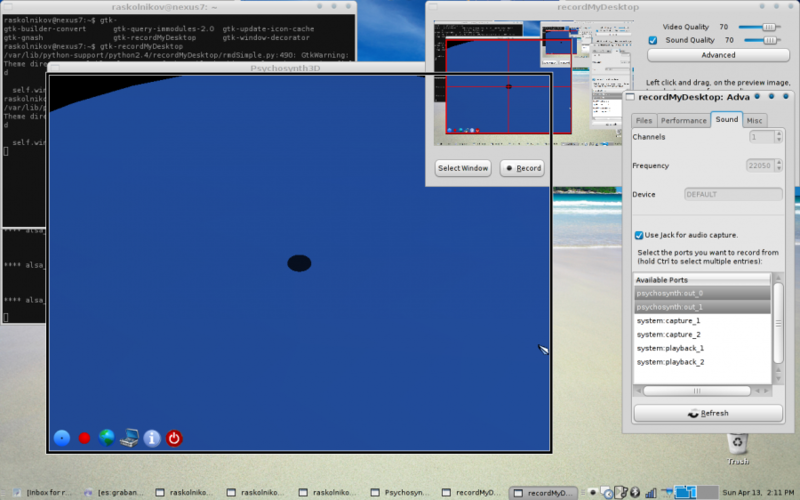The image size is (800, 500).
Task: Select psychosynth:out_0 port
Action: [x=703, y=293]
